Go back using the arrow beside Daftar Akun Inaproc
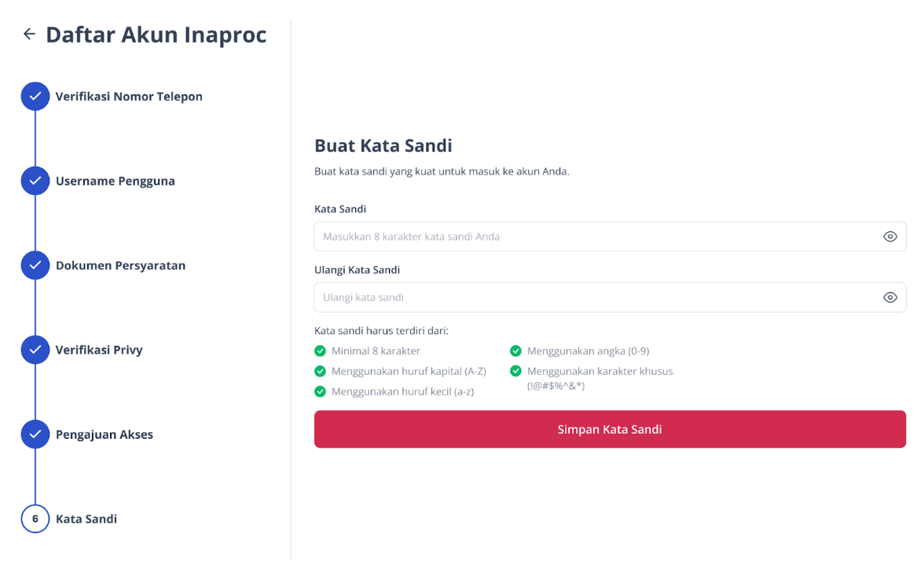Image resolution: width=924 pixels, height=566 pixels. pos(29,35)
